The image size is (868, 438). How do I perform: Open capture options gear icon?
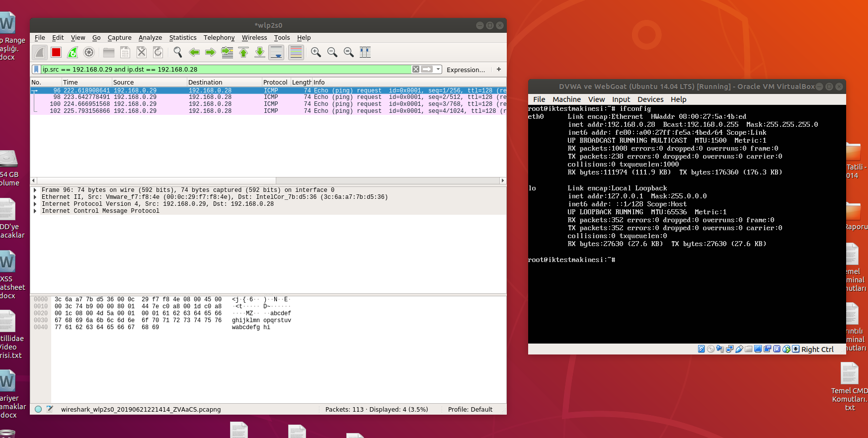(89, 52)
